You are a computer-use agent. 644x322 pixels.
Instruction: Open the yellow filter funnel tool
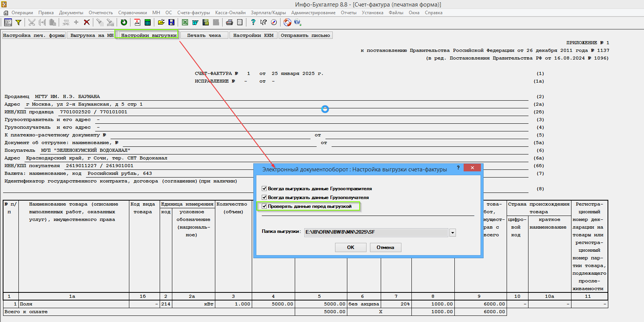pos(18,22)
